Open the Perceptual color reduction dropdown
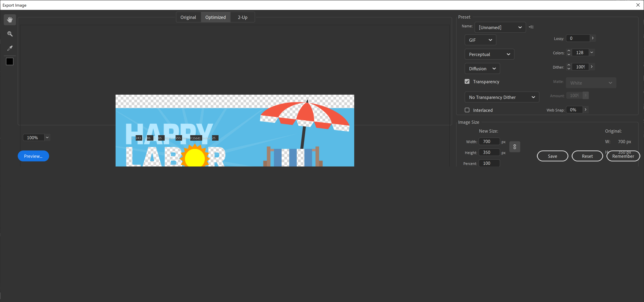Image resolution: width=644 pixels, height=302 pixels. tap(489, 54)
